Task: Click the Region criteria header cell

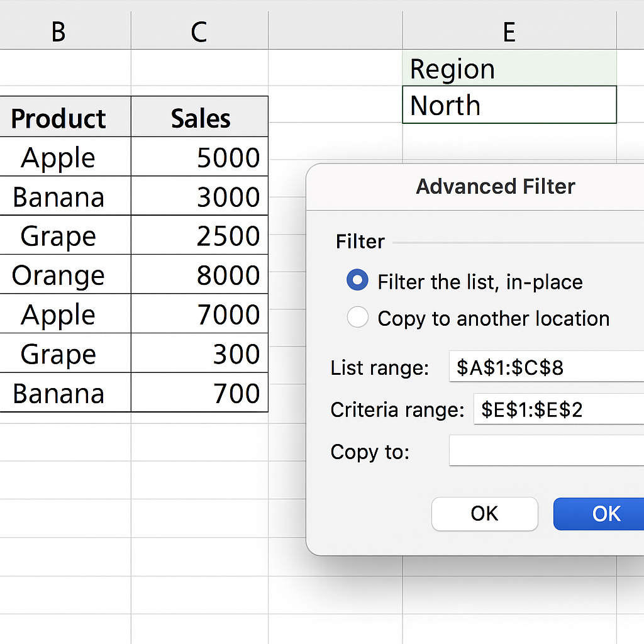Action: 509,69
